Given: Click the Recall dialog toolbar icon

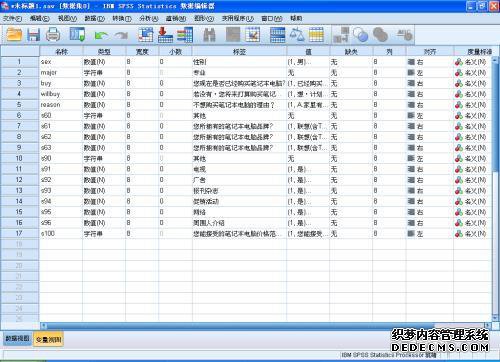Looking at the screenshot, I should (x=77, y=34).
